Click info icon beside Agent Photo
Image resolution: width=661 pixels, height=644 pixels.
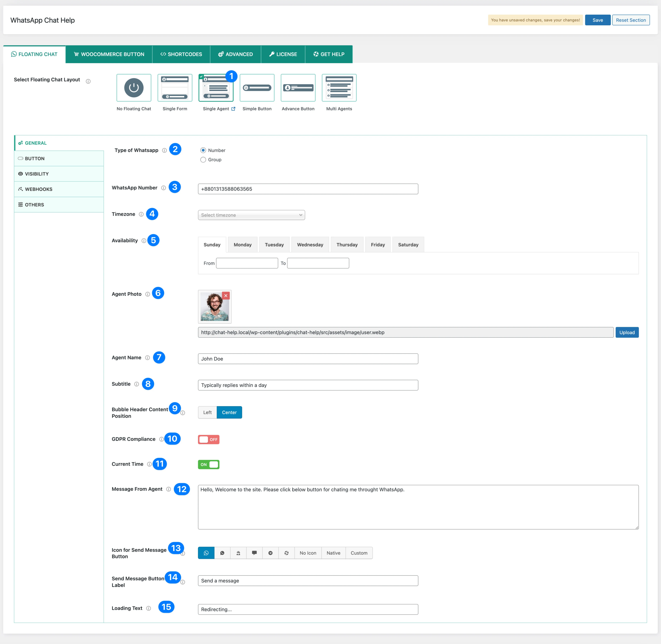coord(148,294)
